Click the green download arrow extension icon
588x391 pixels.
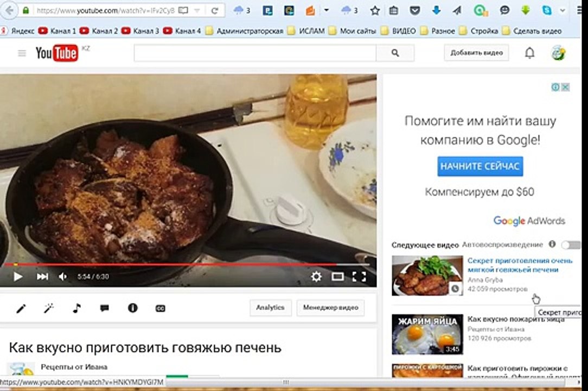click(526, 10)
